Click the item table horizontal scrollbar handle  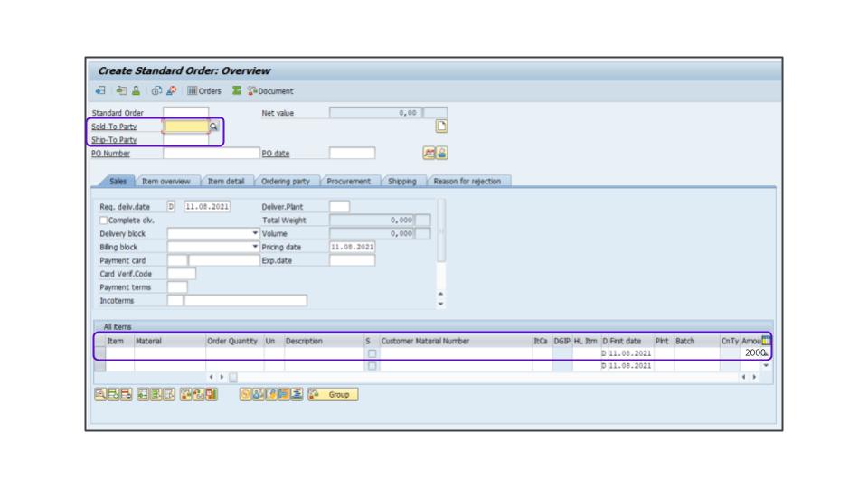pos(232,377)
